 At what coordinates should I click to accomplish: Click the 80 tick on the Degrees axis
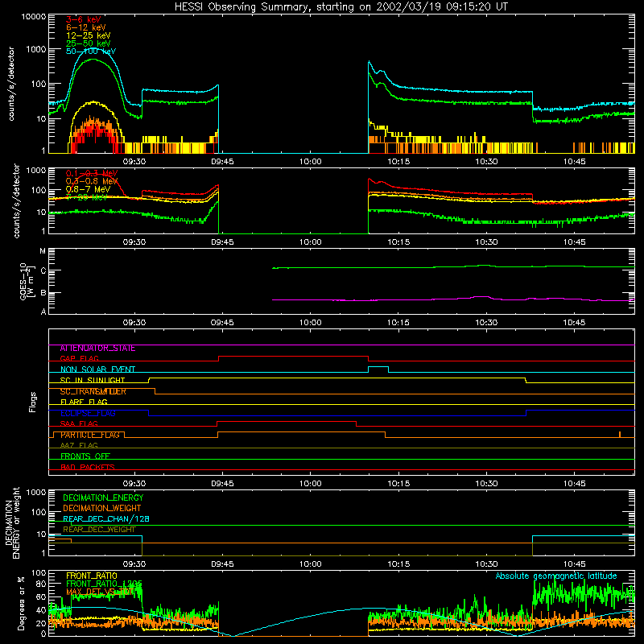41,584
